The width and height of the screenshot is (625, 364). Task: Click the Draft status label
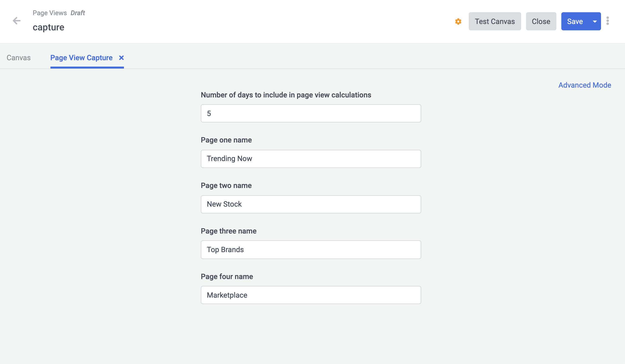78,13
